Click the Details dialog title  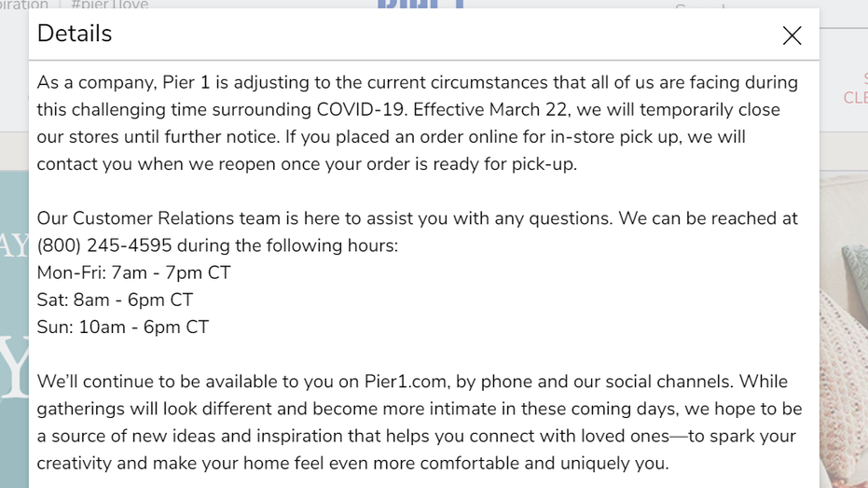tap(75, 34)
